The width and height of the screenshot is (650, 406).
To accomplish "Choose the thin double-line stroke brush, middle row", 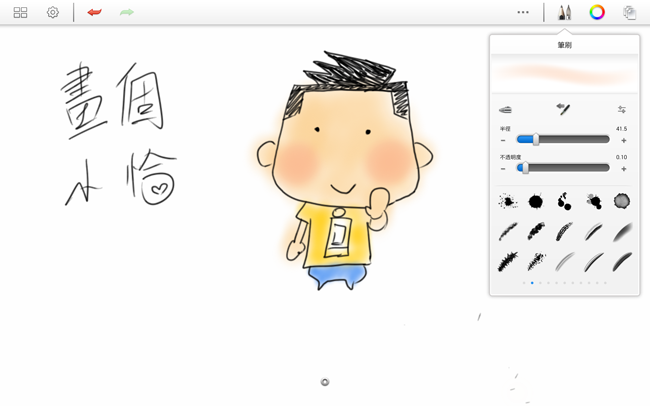I will coord(593,232).
